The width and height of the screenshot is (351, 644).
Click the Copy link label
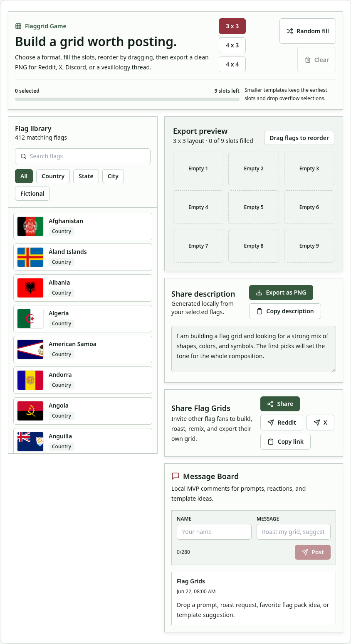291,442
